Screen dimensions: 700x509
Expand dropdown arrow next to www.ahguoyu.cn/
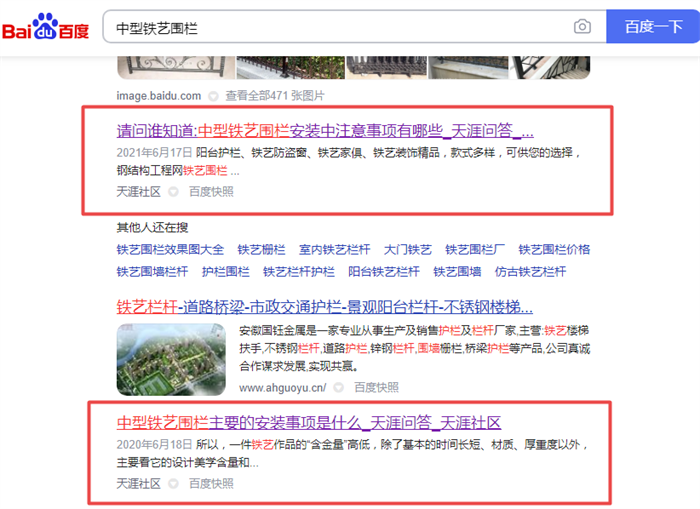[339, 388]
